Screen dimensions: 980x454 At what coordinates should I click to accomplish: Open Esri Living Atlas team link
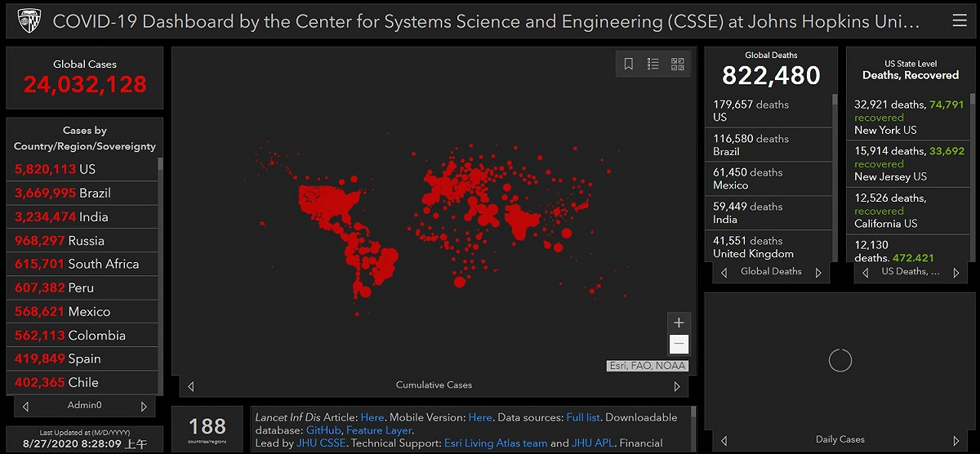[496, 443]
